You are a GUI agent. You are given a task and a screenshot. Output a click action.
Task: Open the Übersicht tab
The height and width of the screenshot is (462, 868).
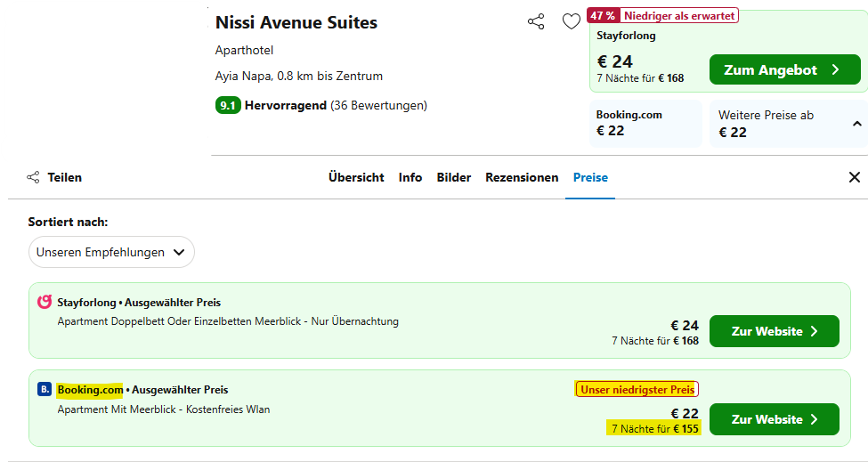356,178
